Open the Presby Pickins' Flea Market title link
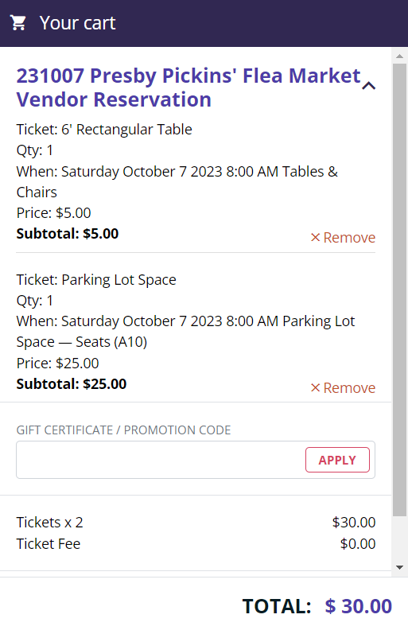408x630 pixels. coord(188,88)
